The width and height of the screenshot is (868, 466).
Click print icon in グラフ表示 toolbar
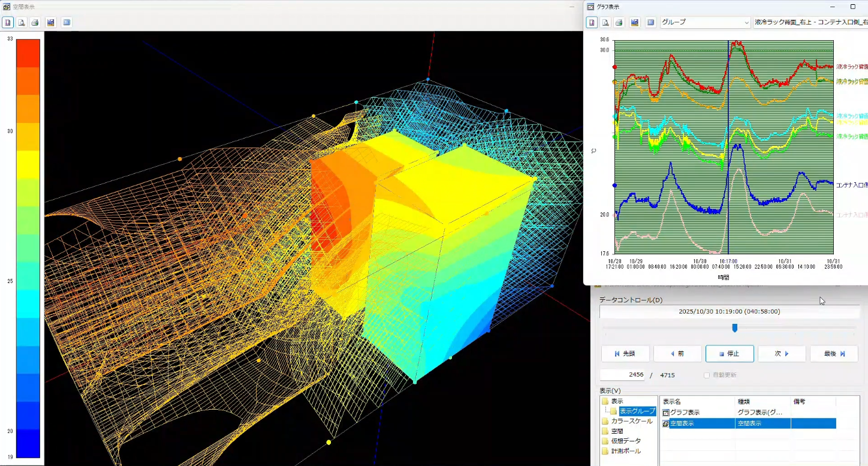pos(619,22)
